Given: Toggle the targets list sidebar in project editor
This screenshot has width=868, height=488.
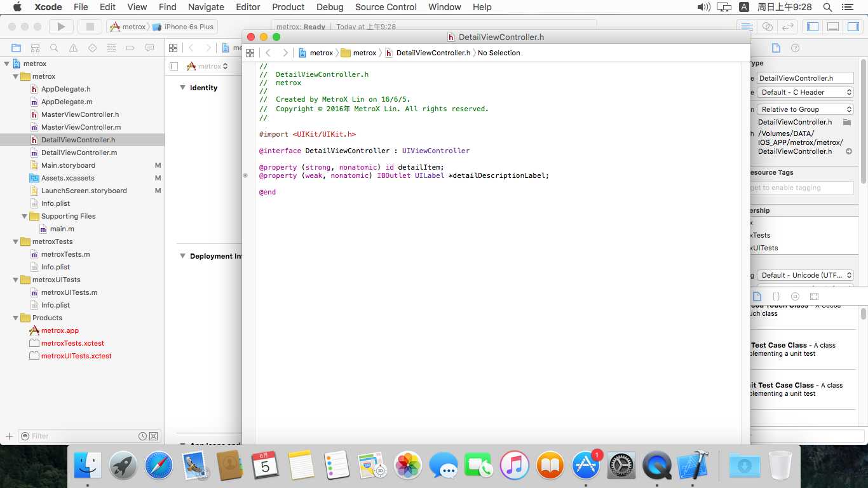Looking at the screenshot, I should pyautogui.click(x=174, y=66).
